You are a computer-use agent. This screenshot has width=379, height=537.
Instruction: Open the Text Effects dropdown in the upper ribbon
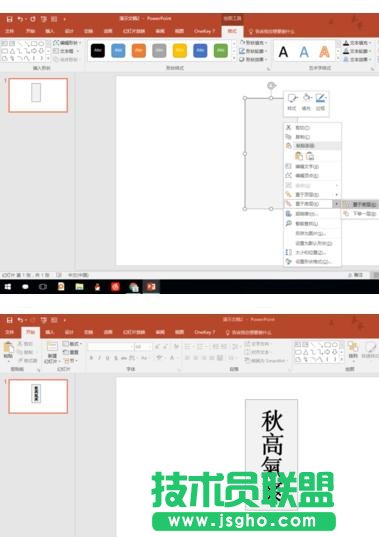[358, 59]
